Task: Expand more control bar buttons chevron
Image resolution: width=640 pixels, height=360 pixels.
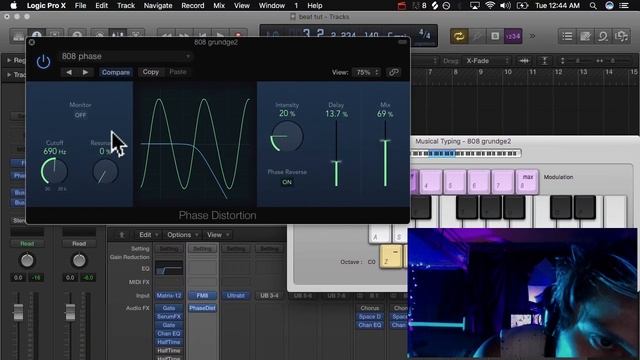Action: tap(532, 36)
